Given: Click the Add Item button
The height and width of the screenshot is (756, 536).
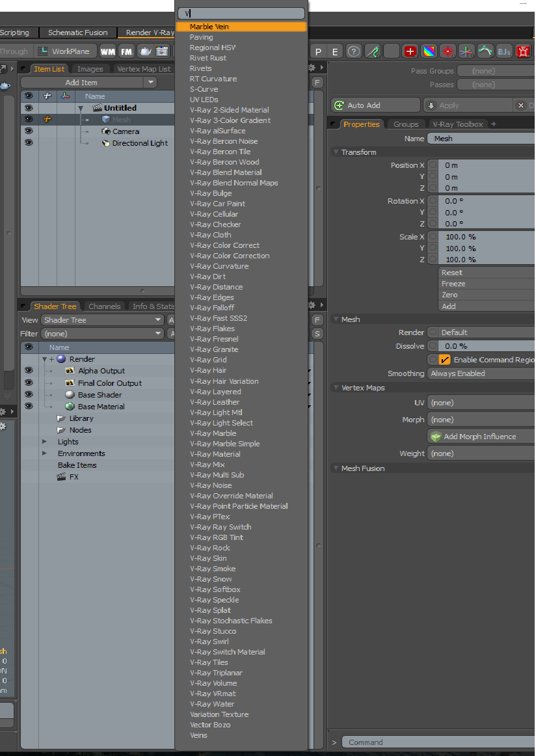Looking at the screenshot, I should pos(81,83).
